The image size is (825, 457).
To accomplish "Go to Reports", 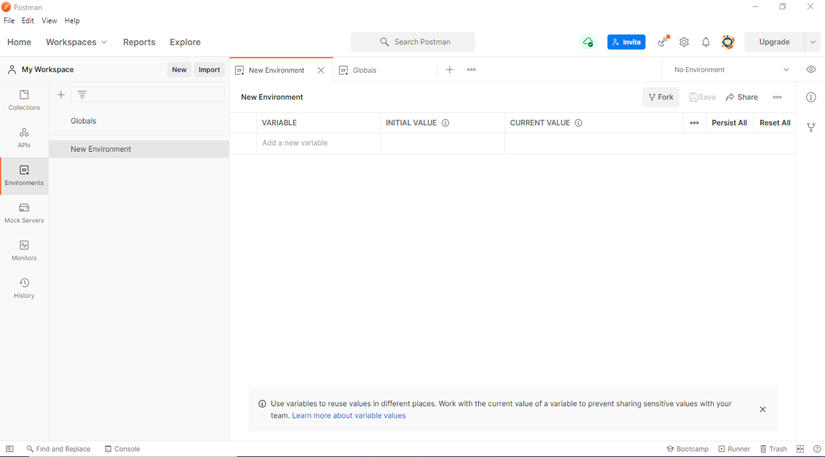I will tap(139, 42).
